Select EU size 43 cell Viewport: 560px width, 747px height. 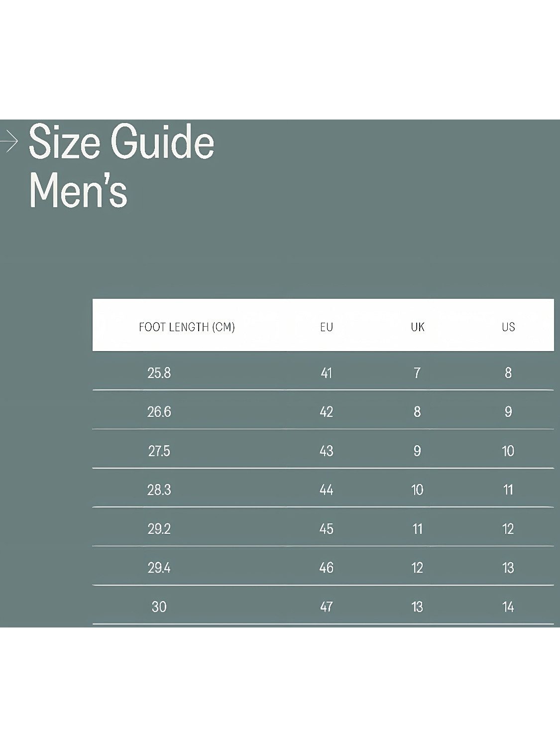tap(326, 451)
